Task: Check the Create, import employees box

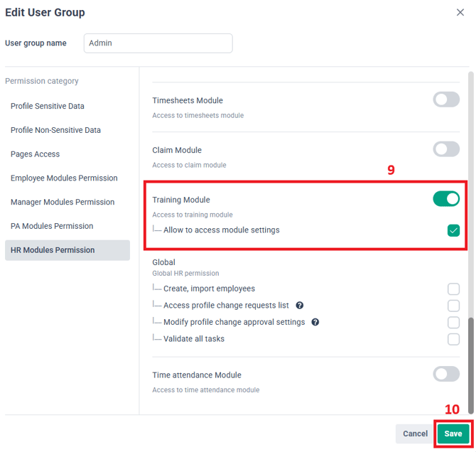Action: [x=453, y=289]
